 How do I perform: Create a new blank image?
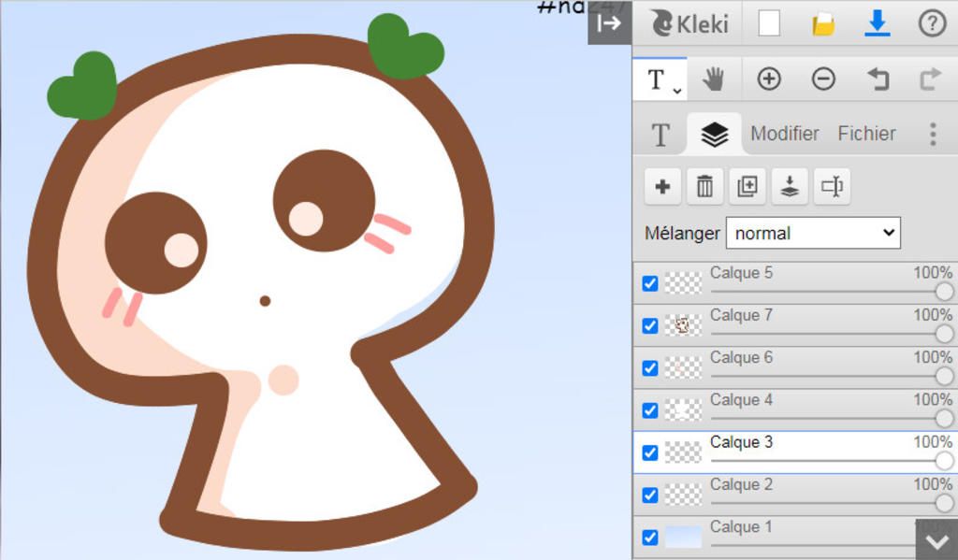pyautogui.click(x=769, y=23)
